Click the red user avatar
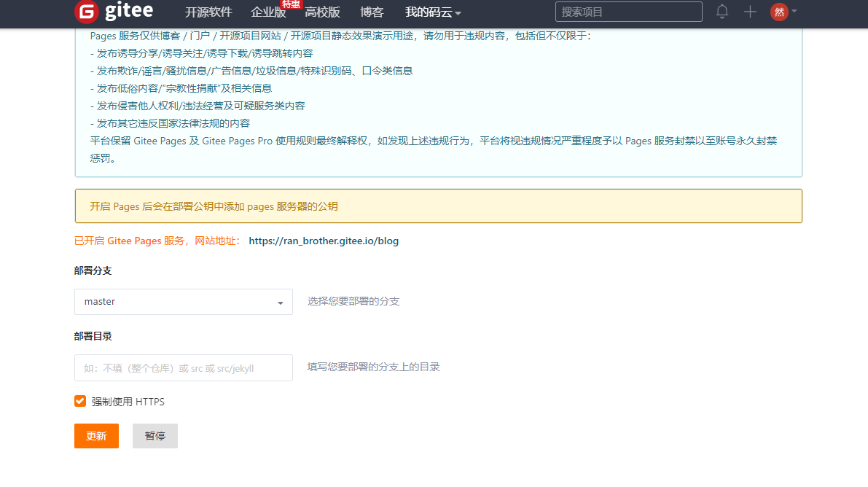Image resolution: width=868 pixels, height=487 pixels. click(779, 12)
